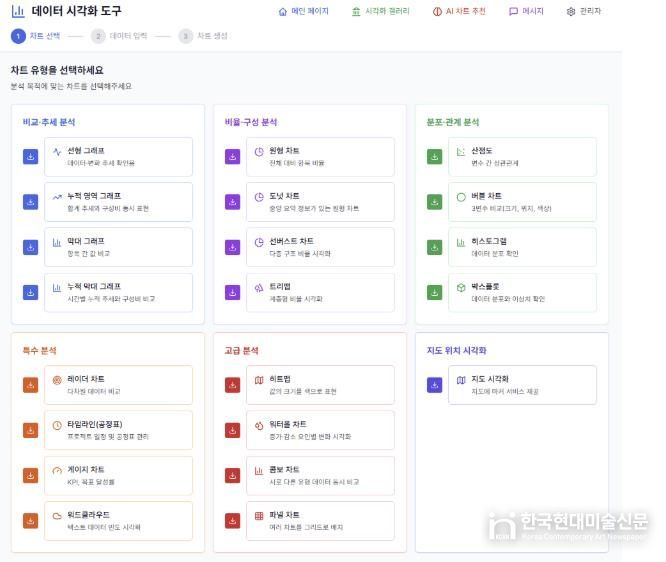Click the download icon beside 워드클라우드

coord(30,521)
